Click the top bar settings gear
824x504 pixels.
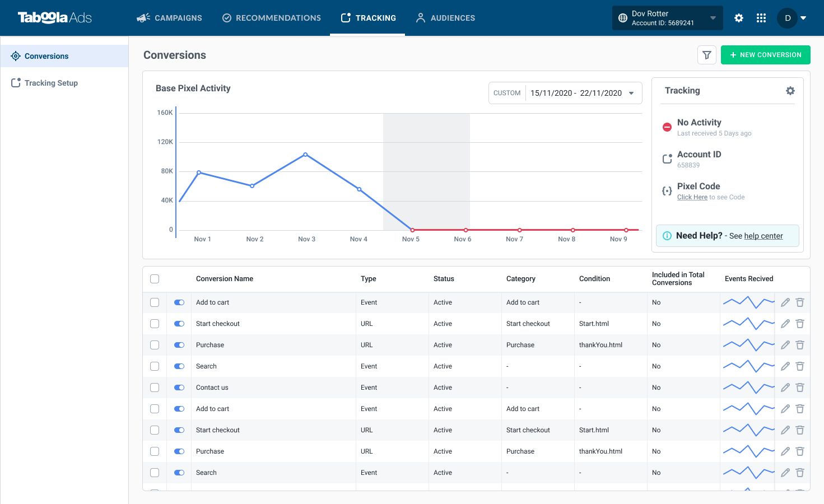coord(739,18)
